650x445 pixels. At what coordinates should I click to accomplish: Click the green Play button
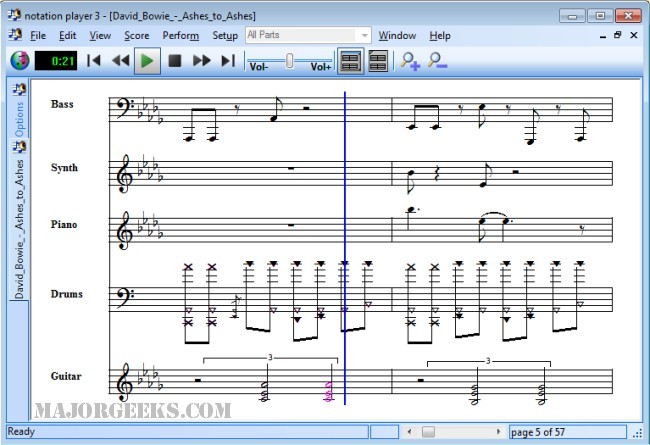click(147, 61)
